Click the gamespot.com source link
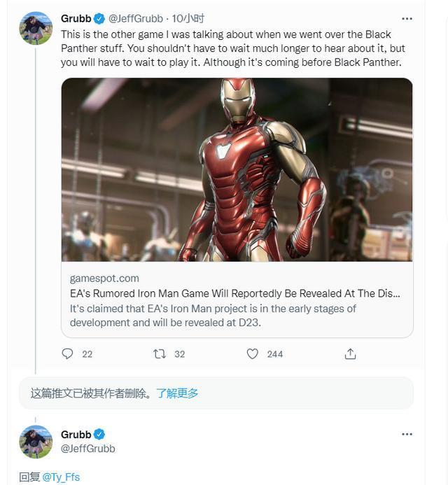Image resolution: width=448 pixels, height=485 pixels. click(104, 279)
